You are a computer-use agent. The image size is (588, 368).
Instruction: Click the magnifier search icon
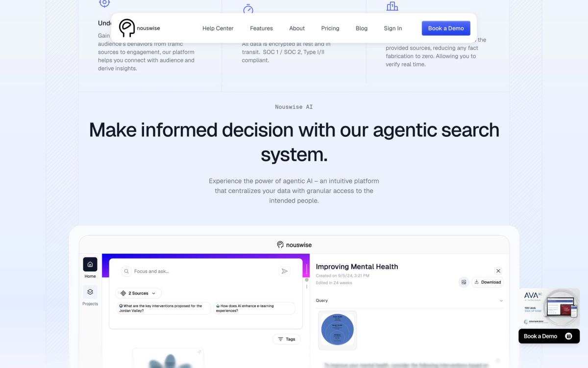coord(126,271)
